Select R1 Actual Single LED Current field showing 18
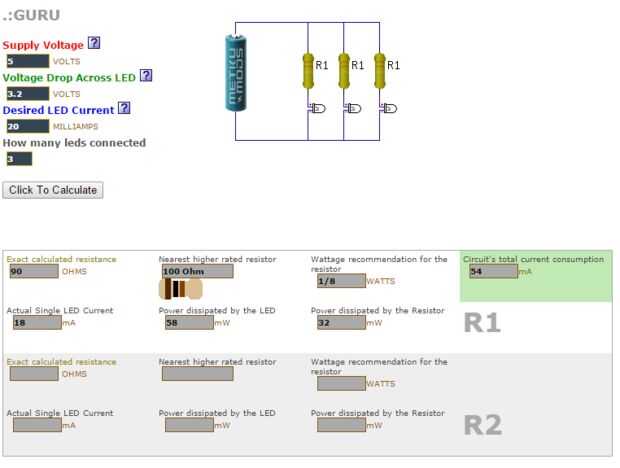Image resolution: width=620 pixels, height=468 pixels. coord(37,323)
